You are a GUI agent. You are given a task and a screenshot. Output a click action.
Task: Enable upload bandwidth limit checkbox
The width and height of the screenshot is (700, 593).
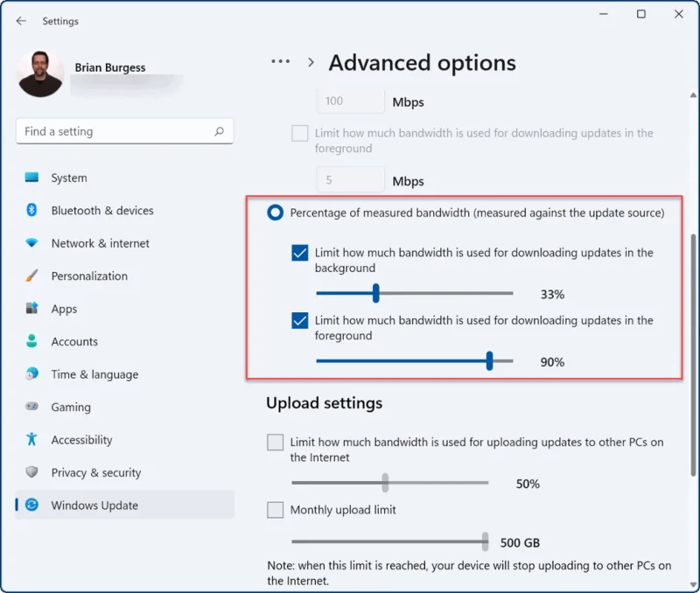coord(275,443)
